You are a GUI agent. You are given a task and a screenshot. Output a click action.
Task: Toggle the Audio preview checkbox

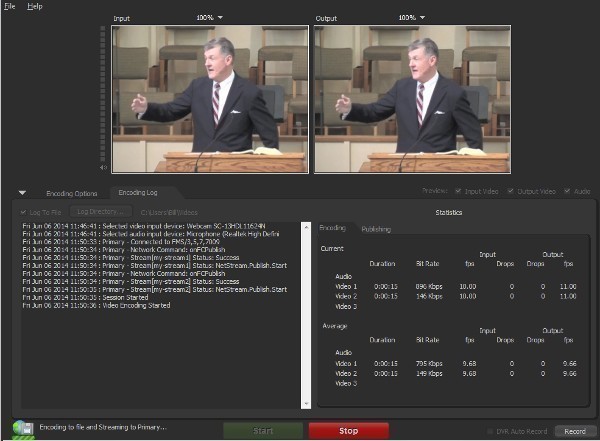click(x=567, y=191)
